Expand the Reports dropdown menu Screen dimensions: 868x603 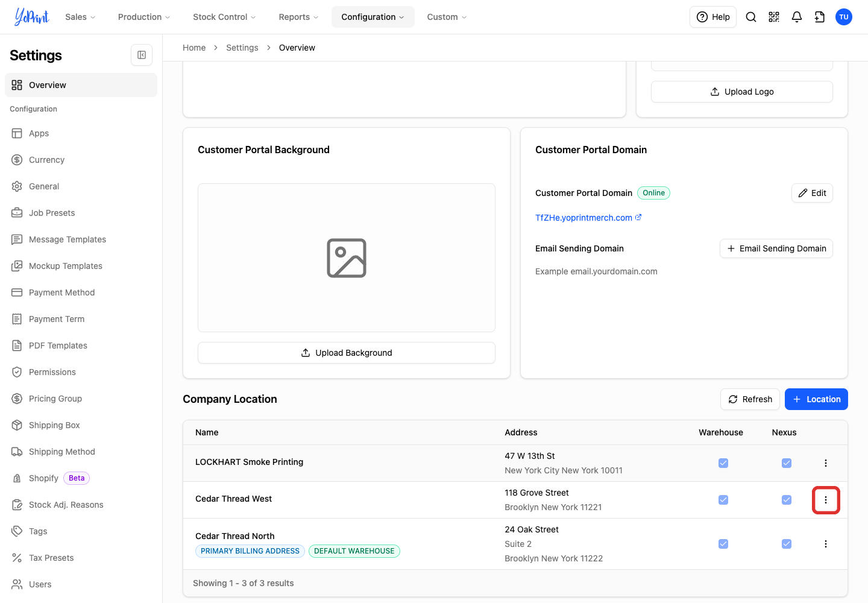[298, 17]
